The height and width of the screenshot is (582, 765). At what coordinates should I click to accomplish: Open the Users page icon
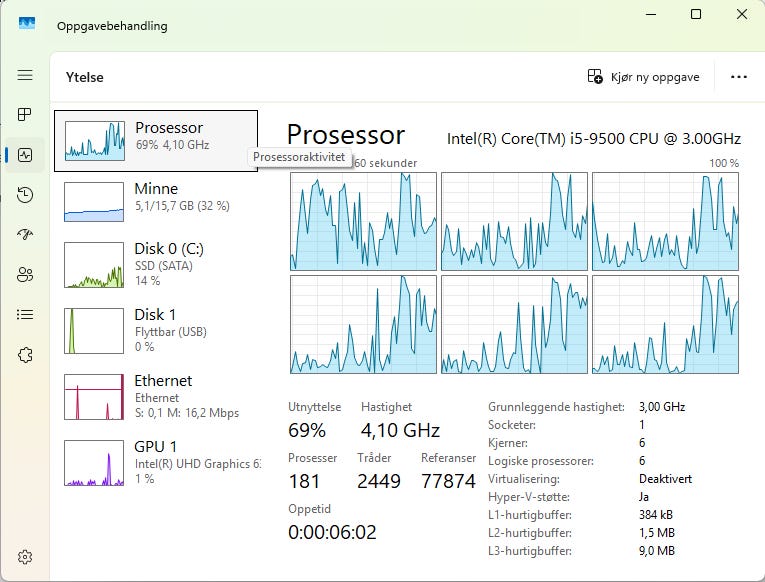(25, 275)
